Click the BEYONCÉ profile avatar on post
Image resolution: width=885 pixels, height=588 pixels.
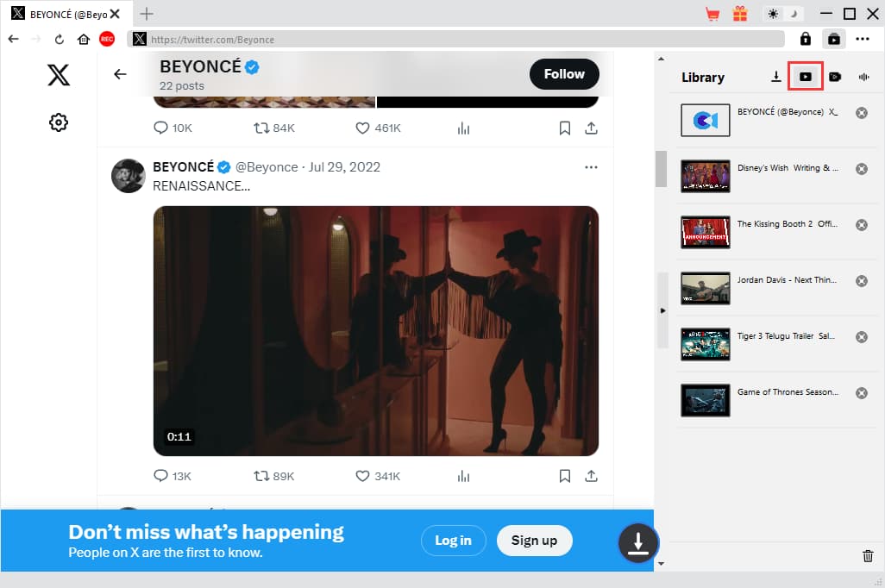pos(129,176)
